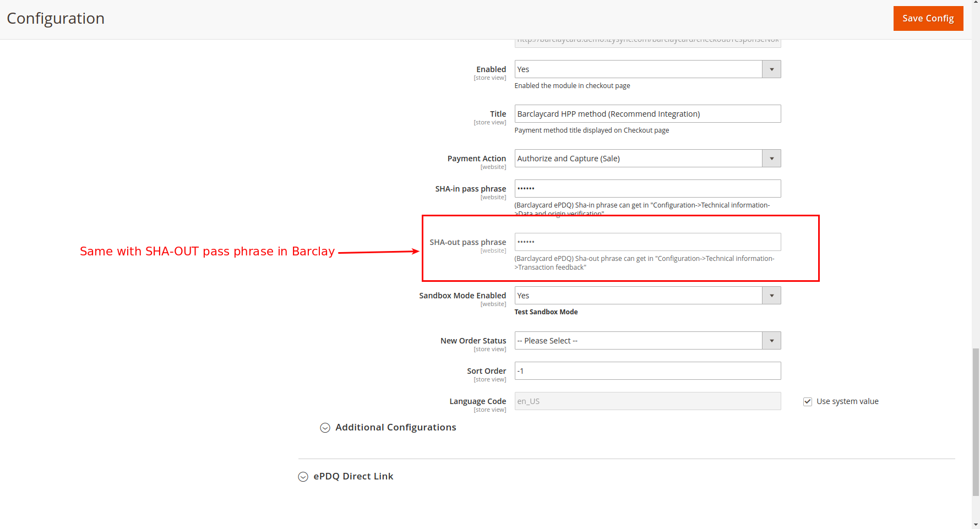The height and width of the screenshot is (529, 980).
Task: Click the Use system value label
Action: click(x=847, y=401)
